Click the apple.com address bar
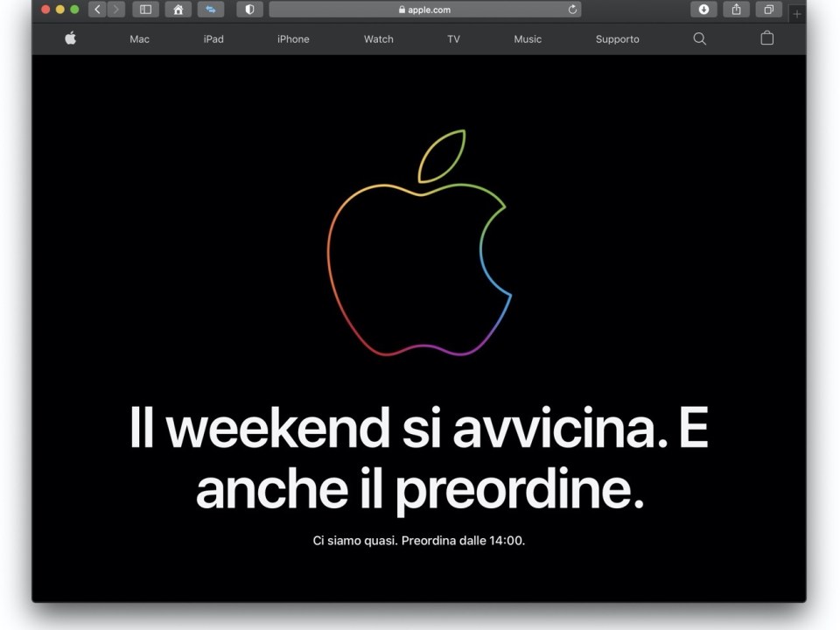 coord(425,9)
